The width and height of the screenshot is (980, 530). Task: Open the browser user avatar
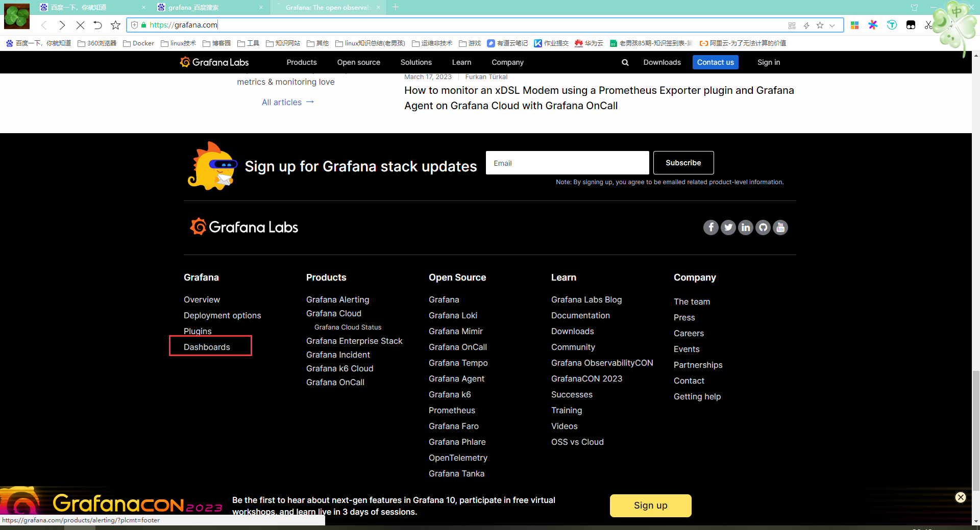(x=17, y=16)
